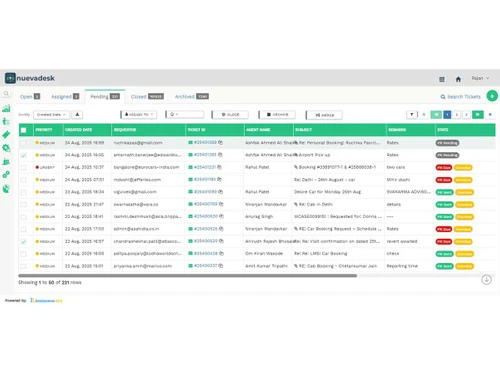Image resolution: width=500 pixels, height=375 pixels.
Task: Click the 'revert awaited' remarks cell
Action: [402, 241]
